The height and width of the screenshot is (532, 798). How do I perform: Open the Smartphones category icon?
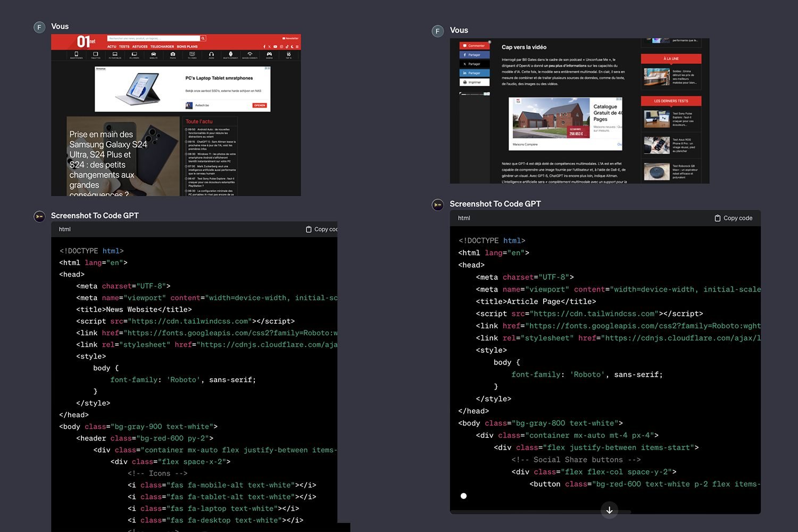coord(76,55)
